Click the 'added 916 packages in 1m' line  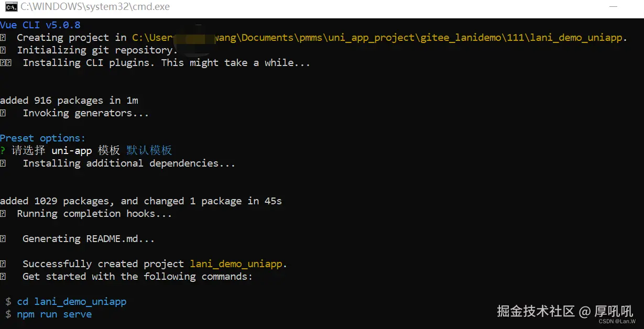(69, 100)
